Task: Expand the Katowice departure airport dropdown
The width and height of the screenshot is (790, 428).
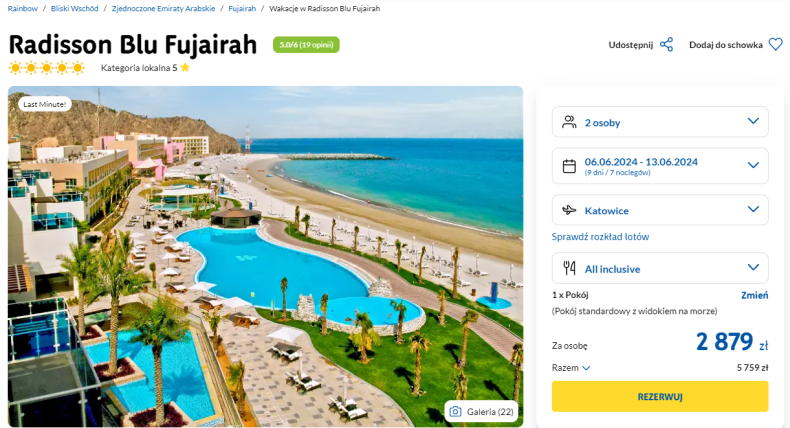Action: coord(660,210)
